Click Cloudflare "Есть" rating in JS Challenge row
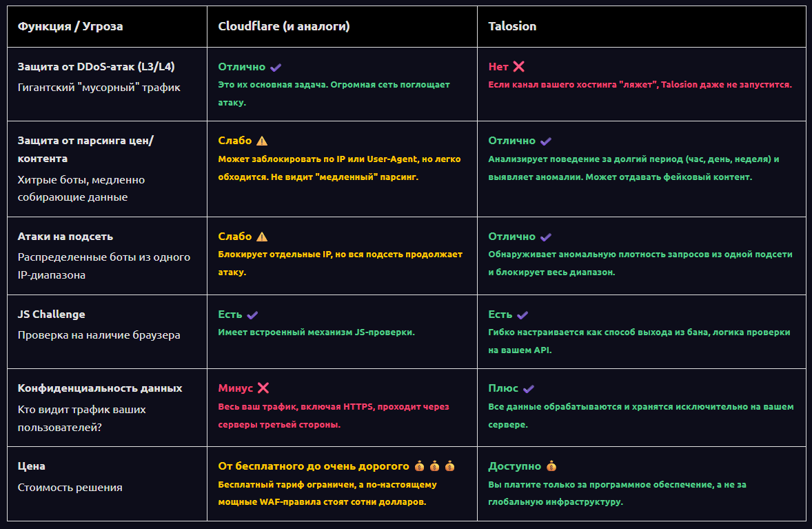The height and width of the screenshot is (529, 812). tap(230, 315)
